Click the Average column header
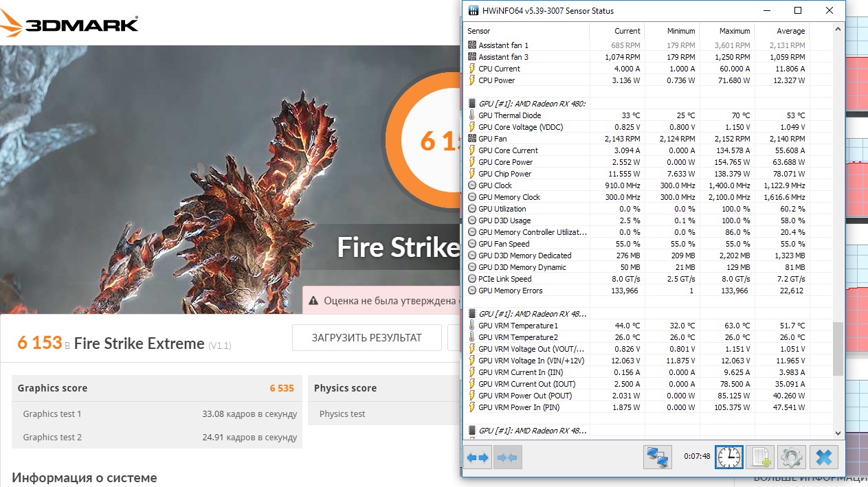 point(781,31)
